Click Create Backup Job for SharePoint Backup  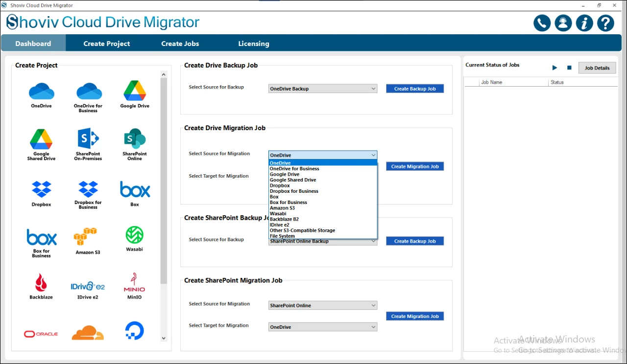(415, 241)
